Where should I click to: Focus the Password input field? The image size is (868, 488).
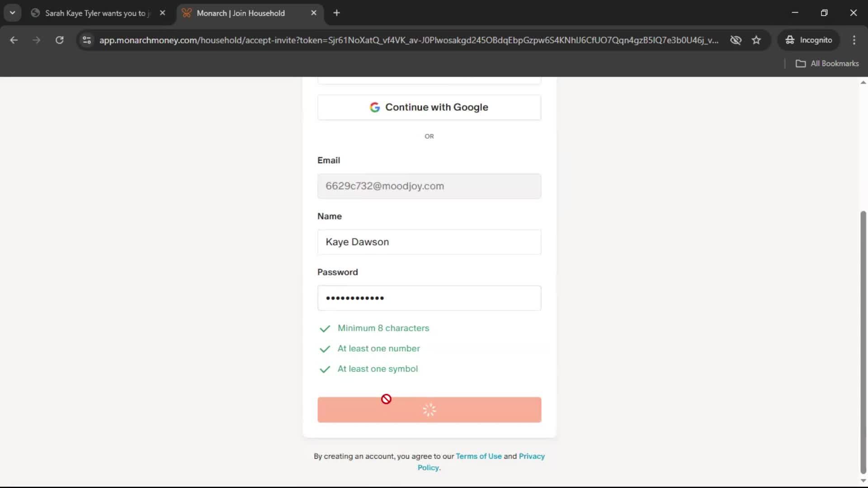[429, 298]
